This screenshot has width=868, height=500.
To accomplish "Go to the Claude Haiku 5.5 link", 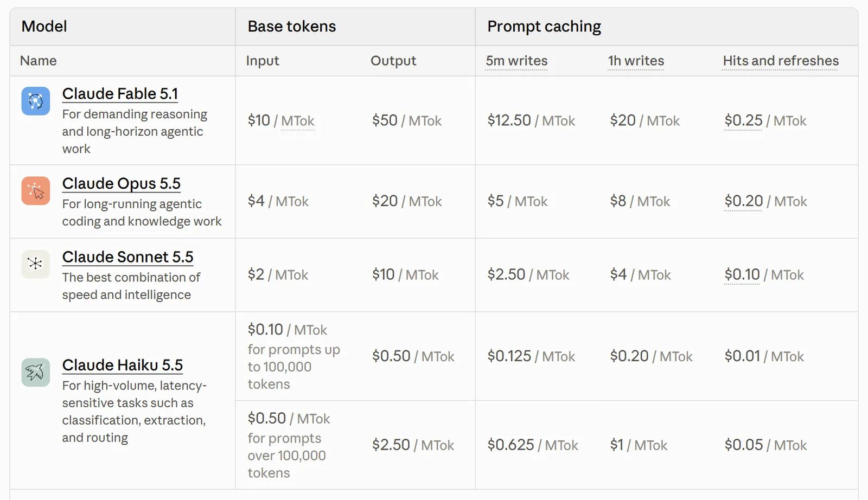I will [x=123, y=366].
